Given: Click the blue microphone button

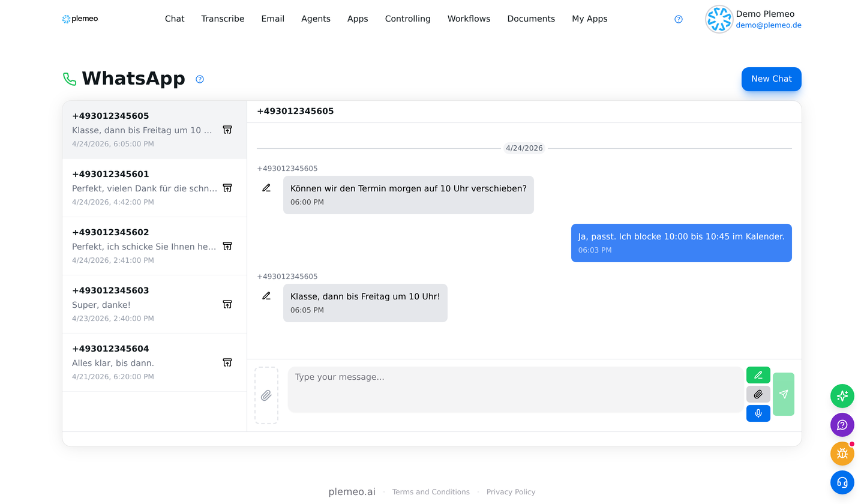Looking at the screenshot, I should coord(758,413).
